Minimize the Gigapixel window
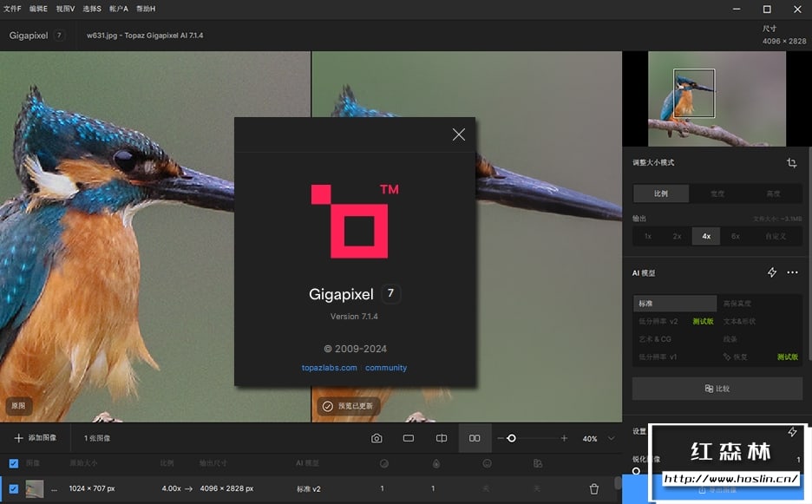Screen dimensions: 812x504 coord(737,10)
